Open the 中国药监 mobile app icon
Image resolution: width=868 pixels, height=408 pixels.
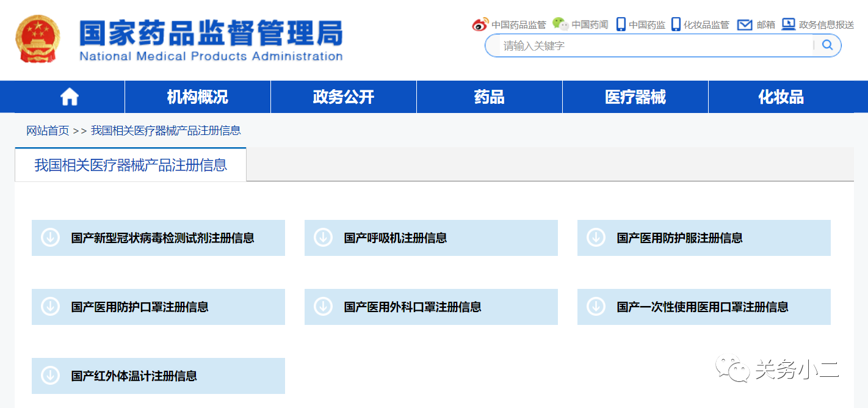tap(620, 24)
